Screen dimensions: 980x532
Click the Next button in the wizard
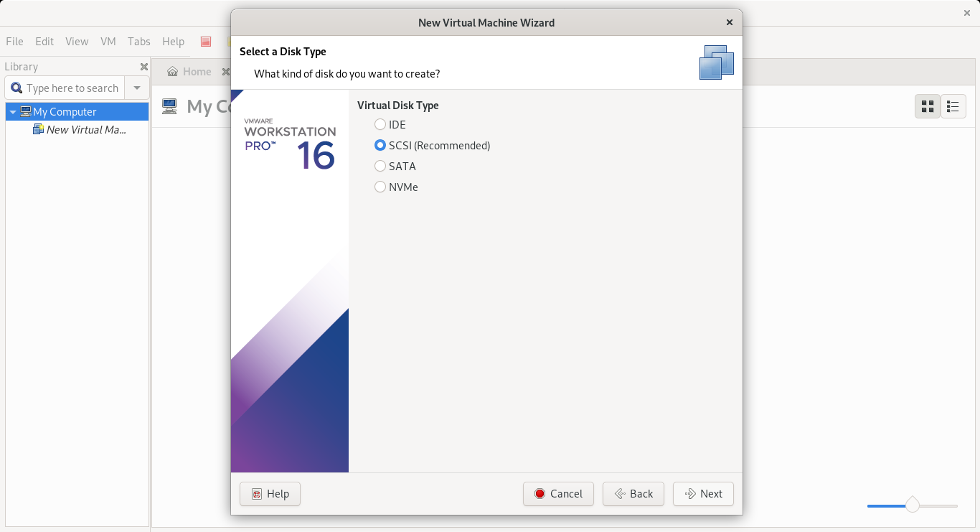click(703, 494)
